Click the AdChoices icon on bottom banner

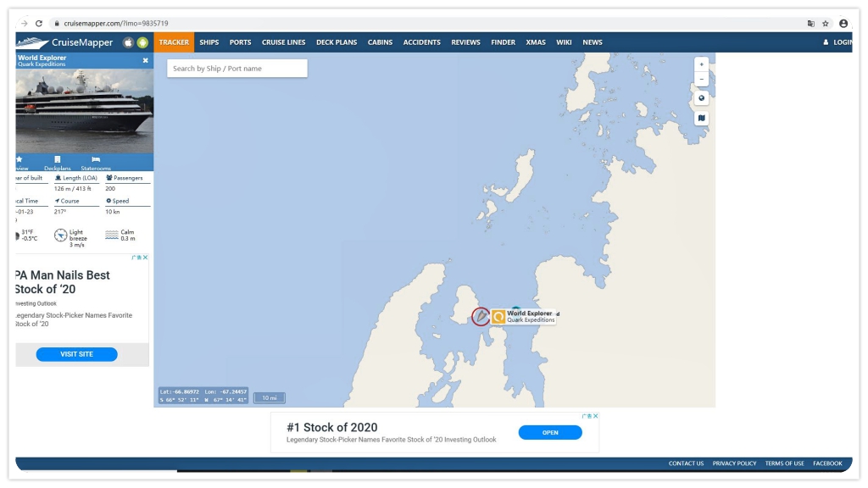[586, 416]
